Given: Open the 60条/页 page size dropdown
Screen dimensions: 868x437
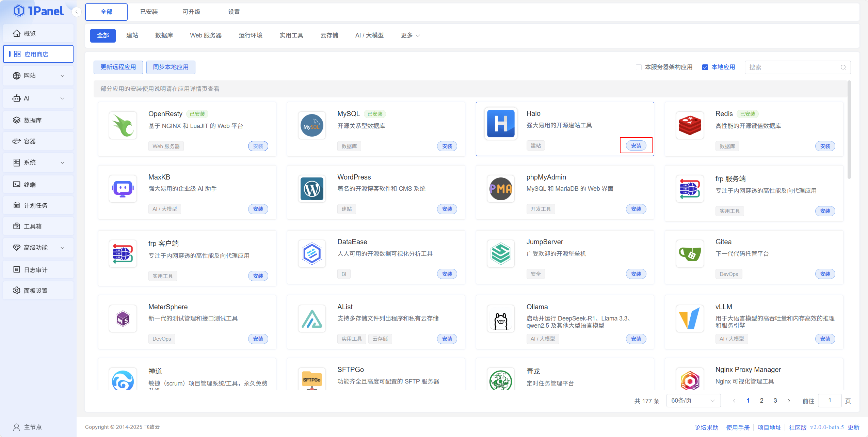Looking at the screenshot, I should (693, 401).
